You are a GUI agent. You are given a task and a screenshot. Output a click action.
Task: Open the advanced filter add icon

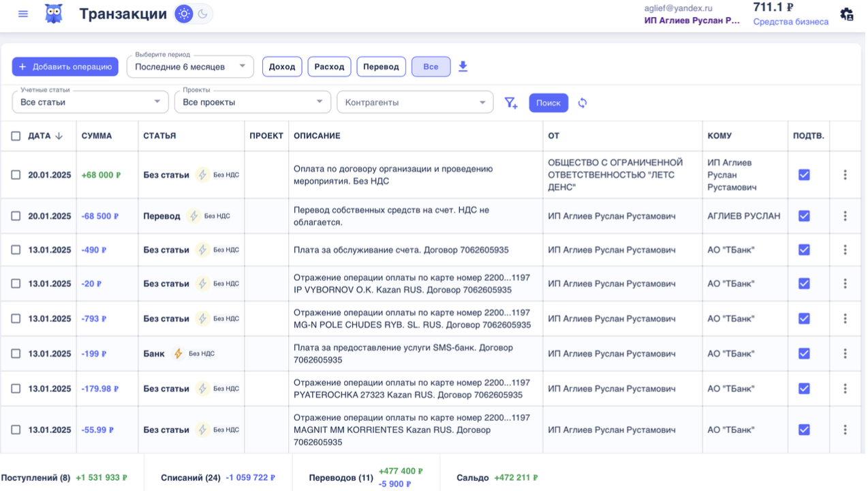pyautogui.click(x=511, y=103)
